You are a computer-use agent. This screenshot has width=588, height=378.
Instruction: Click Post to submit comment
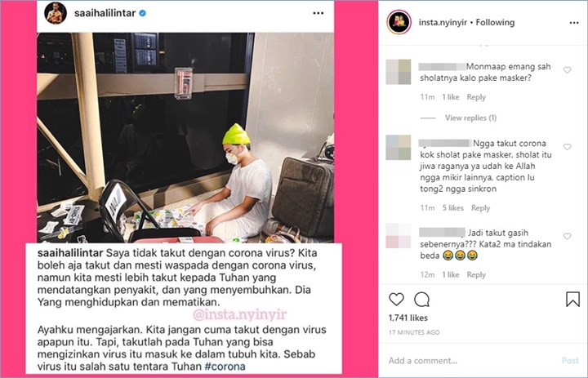570,361
